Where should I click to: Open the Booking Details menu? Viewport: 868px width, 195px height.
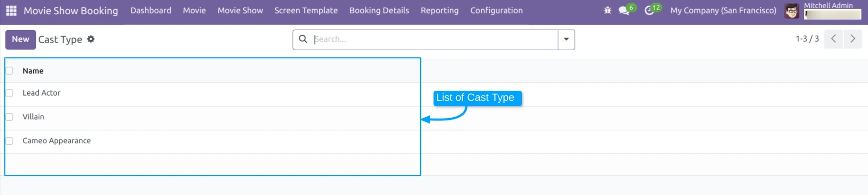(379, 11)
